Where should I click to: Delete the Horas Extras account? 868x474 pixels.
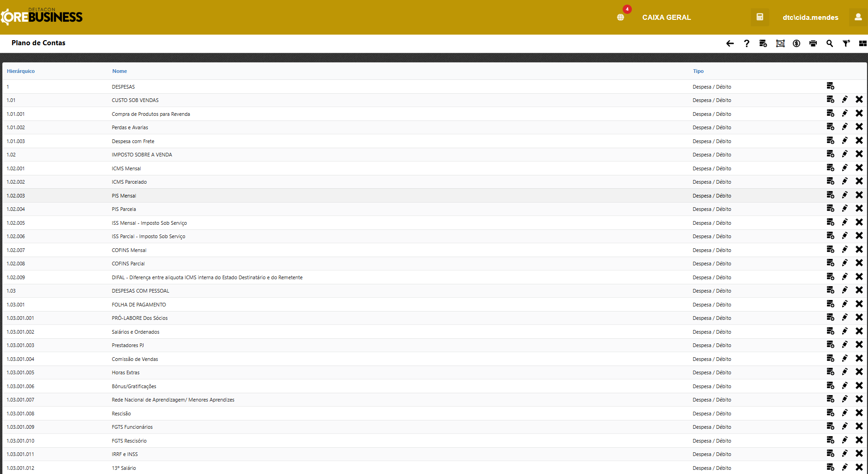pyautogui.click(x=859, y=372)
